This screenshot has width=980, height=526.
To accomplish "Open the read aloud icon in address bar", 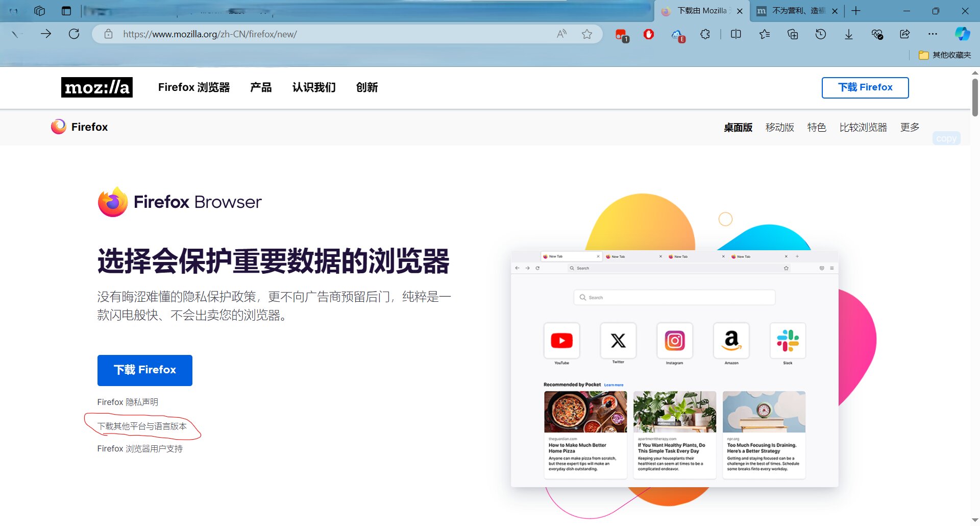I will (x=561, y=34).
